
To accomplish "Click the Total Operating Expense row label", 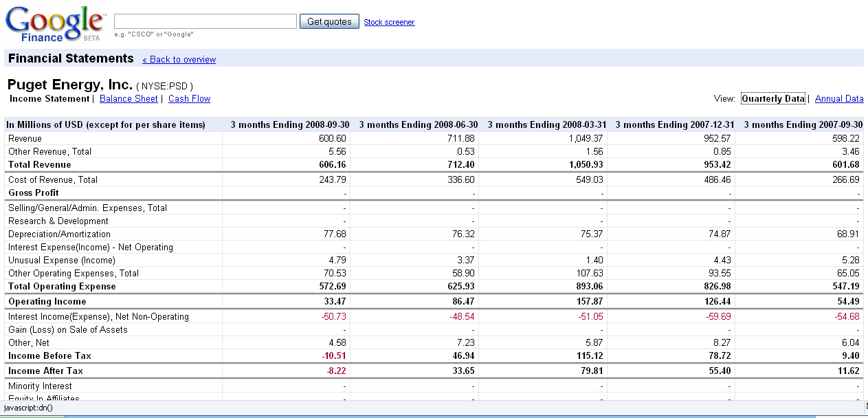I will coord(62,286).
